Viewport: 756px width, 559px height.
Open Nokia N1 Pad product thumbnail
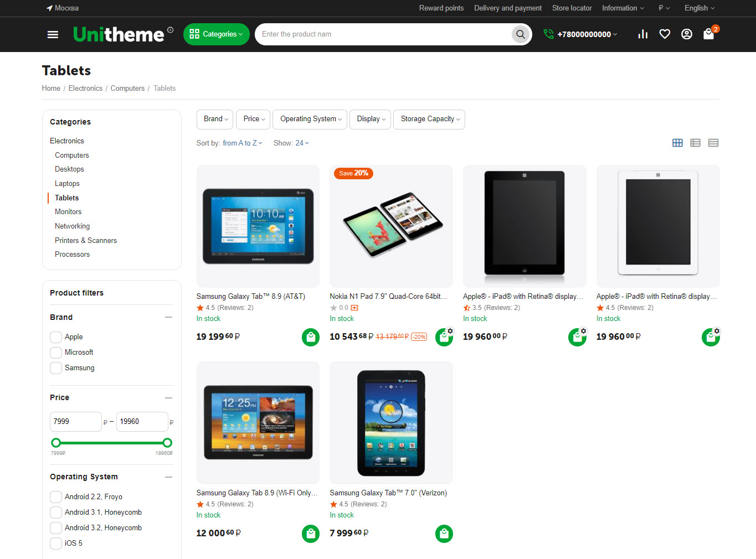[392, 226]
